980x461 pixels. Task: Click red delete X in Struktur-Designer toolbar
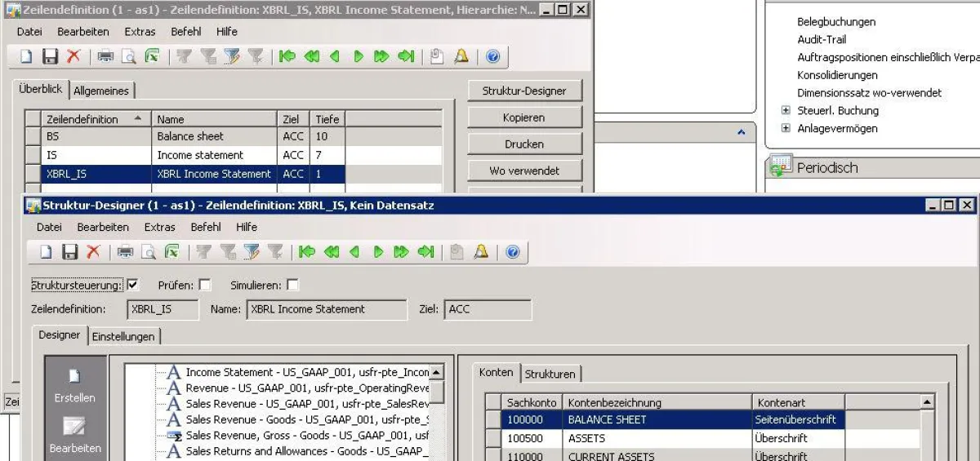(x=93, y=252)
